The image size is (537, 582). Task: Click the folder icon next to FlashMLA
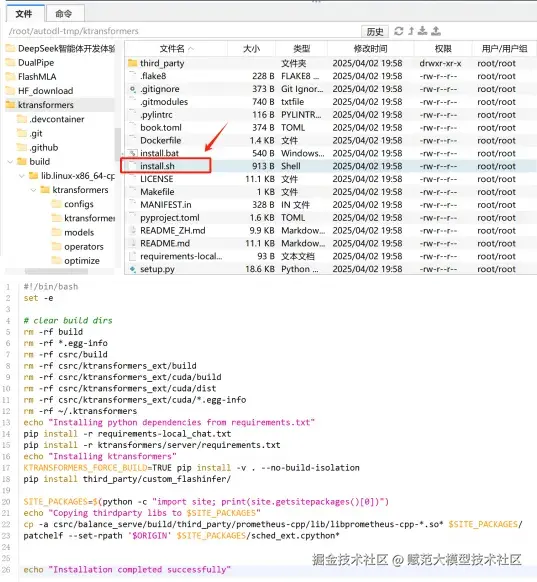click(10, 76)
